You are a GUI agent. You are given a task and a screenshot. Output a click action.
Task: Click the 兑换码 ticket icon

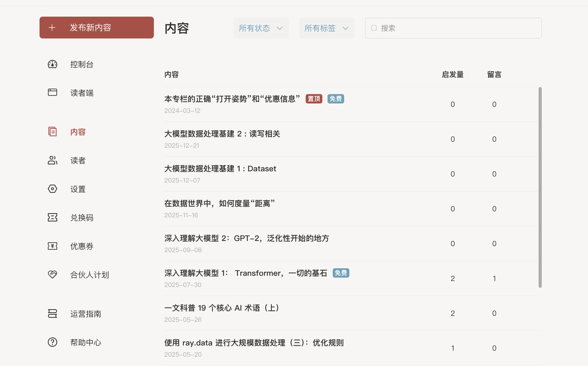point(53,217)
